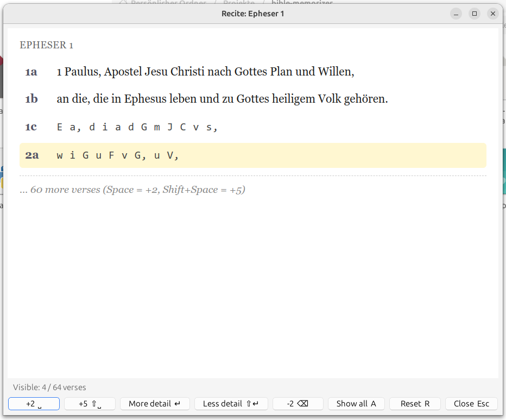Click the 'Visible: 4 / 64 verses' status
506x420 pixels.
(49, 387)
